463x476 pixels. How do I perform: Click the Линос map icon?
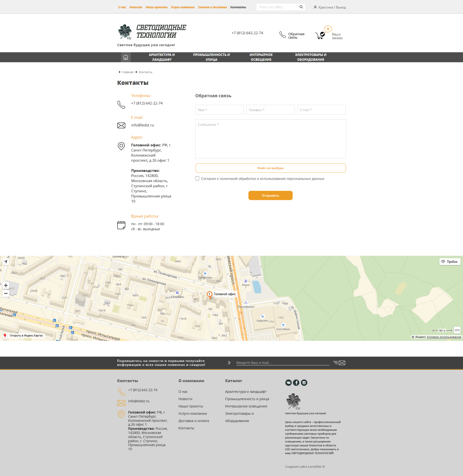pos(246,281)
